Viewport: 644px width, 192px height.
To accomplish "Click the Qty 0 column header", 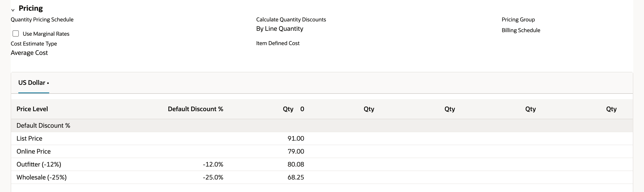I will click(294, 109).
